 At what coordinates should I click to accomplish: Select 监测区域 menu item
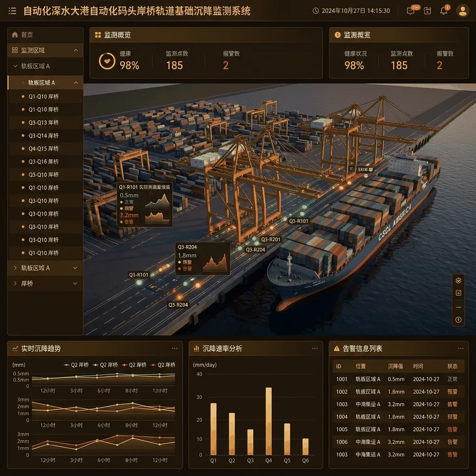click(x=45, y=50)
